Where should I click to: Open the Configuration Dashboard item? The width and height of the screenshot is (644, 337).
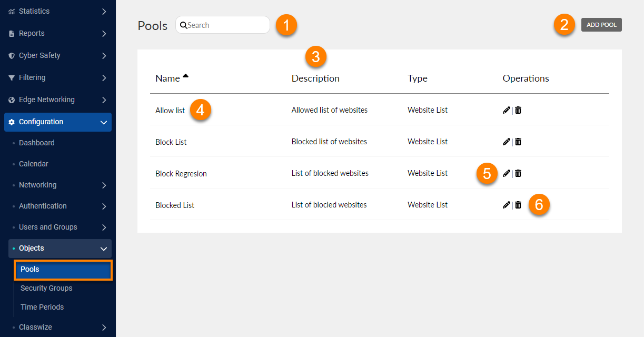coord(37,143)
